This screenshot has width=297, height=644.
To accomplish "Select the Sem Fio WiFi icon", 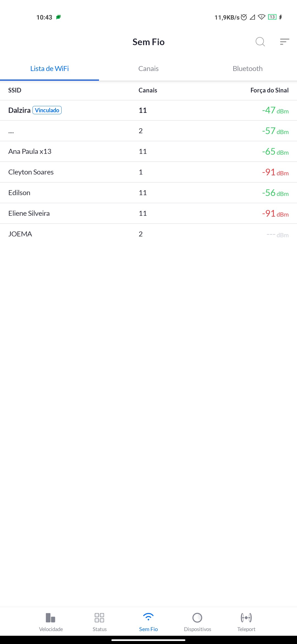I will coord(148,617).
